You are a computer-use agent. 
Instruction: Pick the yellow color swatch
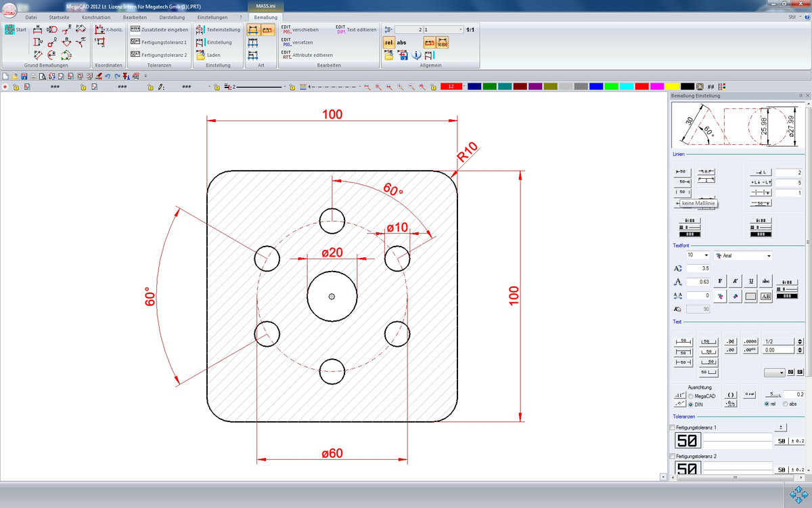[672, 87]
